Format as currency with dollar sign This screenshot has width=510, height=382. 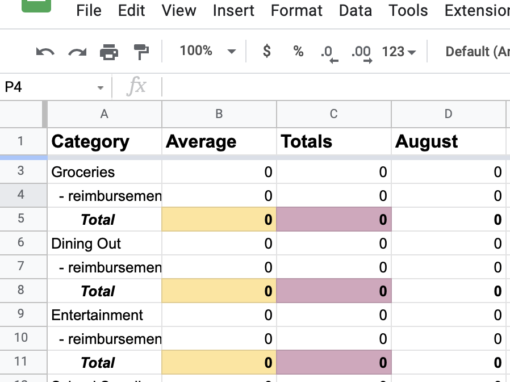pyautogui.click(x=267, y=51)
